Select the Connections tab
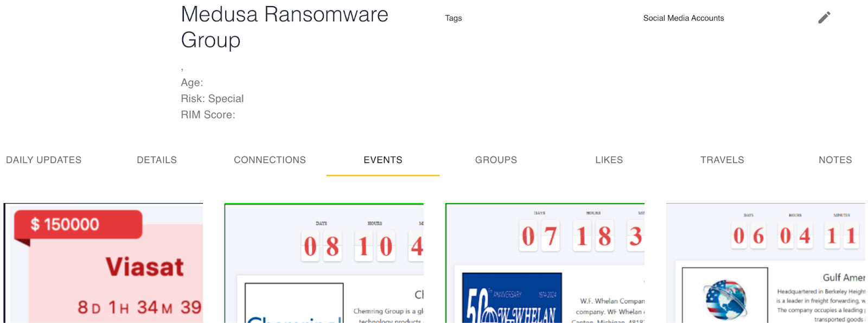Viewport: 868px width, 323px height. point(270,160)
